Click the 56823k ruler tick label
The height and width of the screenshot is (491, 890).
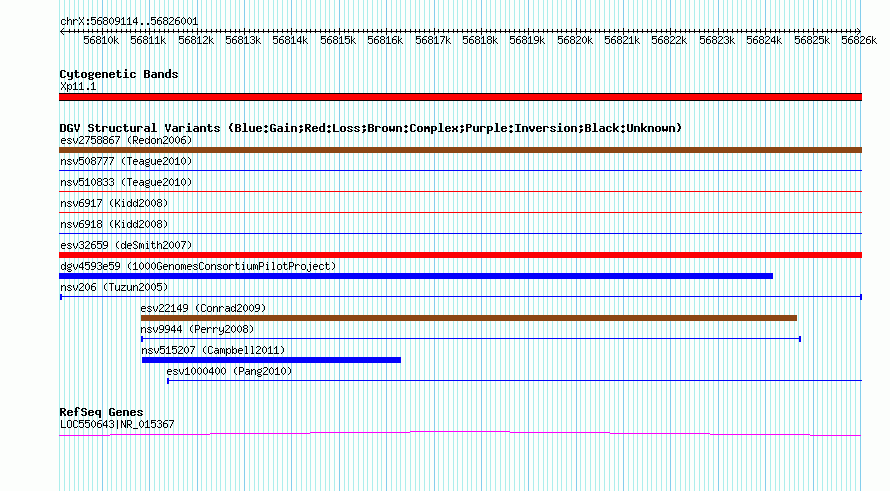716,41
